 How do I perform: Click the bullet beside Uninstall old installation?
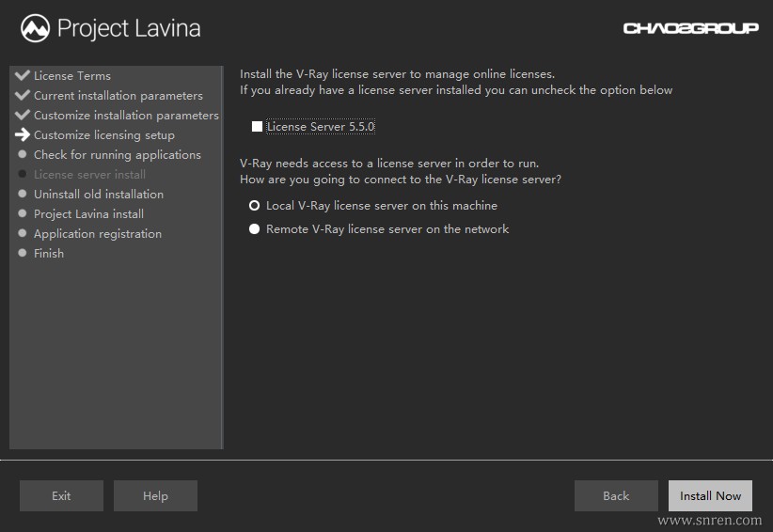tap(23, 194)
